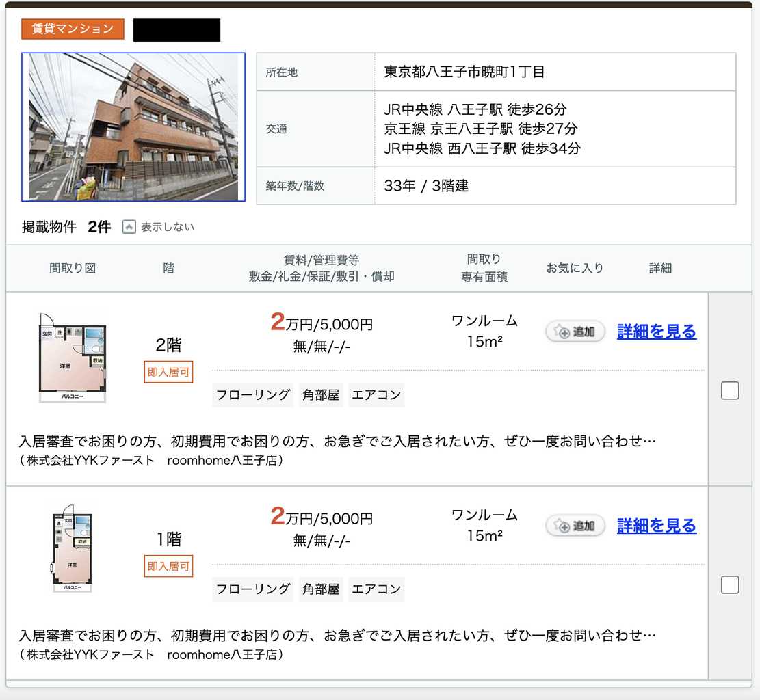Click the address 東京都八王子市暁町1丁目
Screen dimensions: 760x700
pos(464,72)
